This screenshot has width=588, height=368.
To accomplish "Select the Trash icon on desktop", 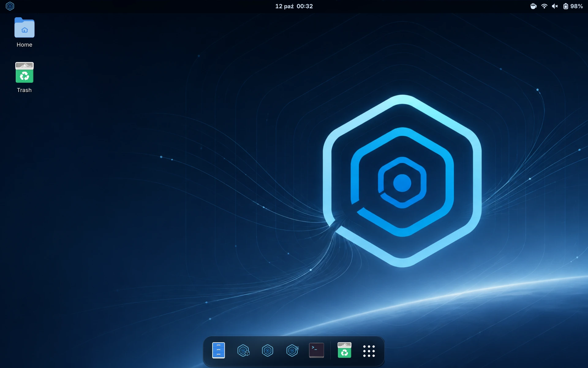I will tap(24, 73).
